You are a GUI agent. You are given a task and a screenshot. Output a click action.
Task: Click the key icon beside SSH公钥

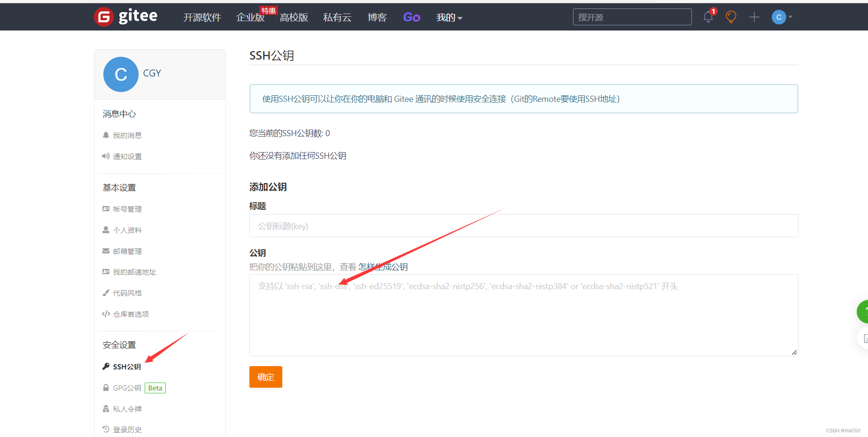[106, 367]
